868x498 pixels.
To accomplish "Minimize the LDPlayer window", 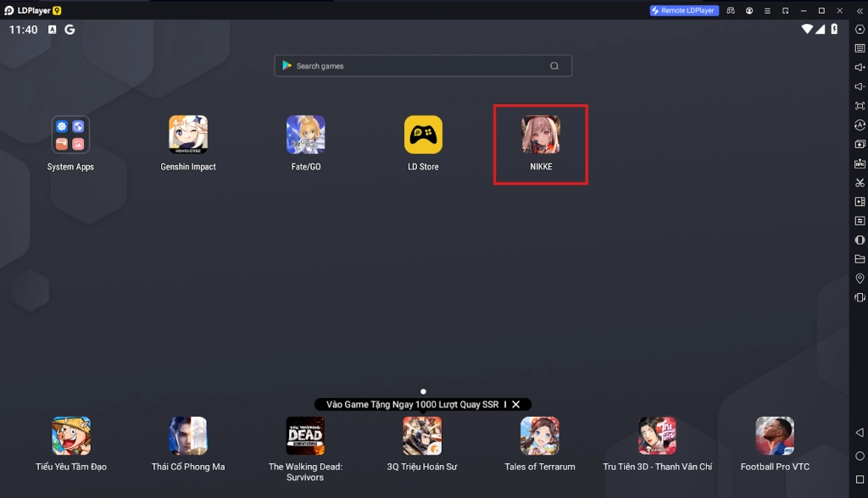I will (x=804, y=10).
